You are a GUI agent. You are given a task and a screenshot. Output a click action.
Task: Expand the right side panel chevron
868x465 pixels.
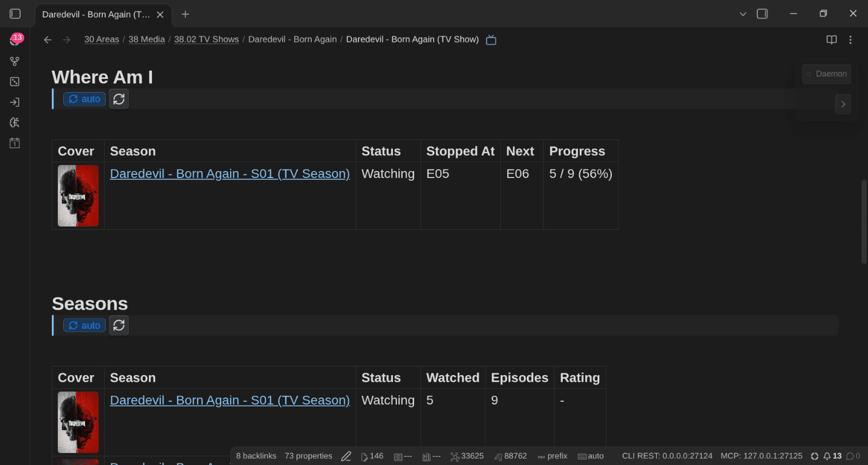(843, 104)
